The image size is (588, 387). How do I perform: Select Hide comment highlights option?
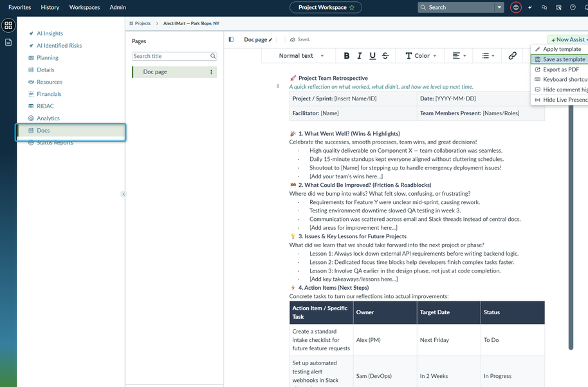(560, 90)
